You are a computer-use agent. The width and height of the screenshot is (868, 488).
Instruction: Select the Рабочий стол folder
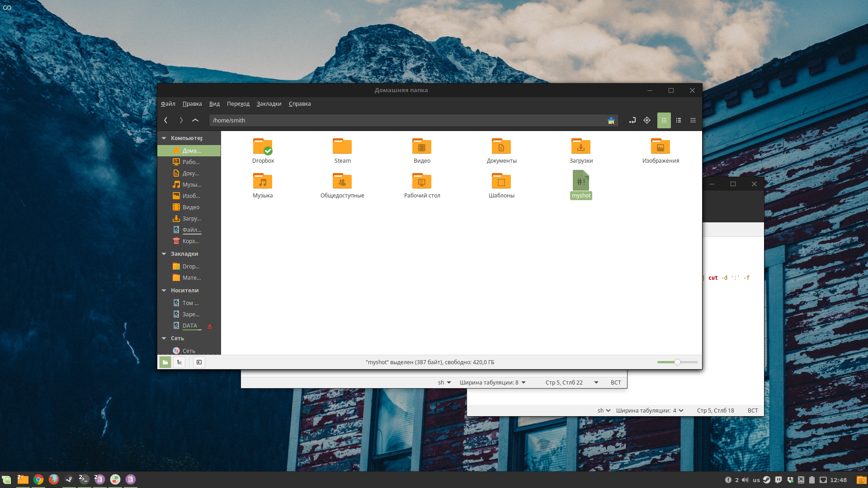pyautogui.click(x=422, y=185)
